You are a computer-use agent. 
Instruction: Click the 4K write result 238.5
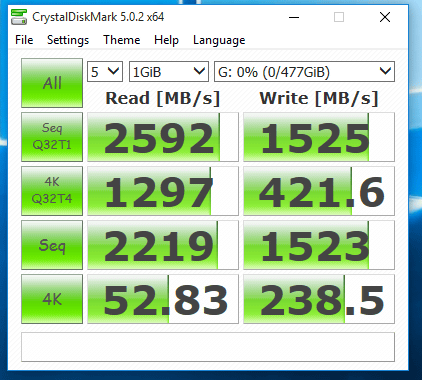pos(319,299)
